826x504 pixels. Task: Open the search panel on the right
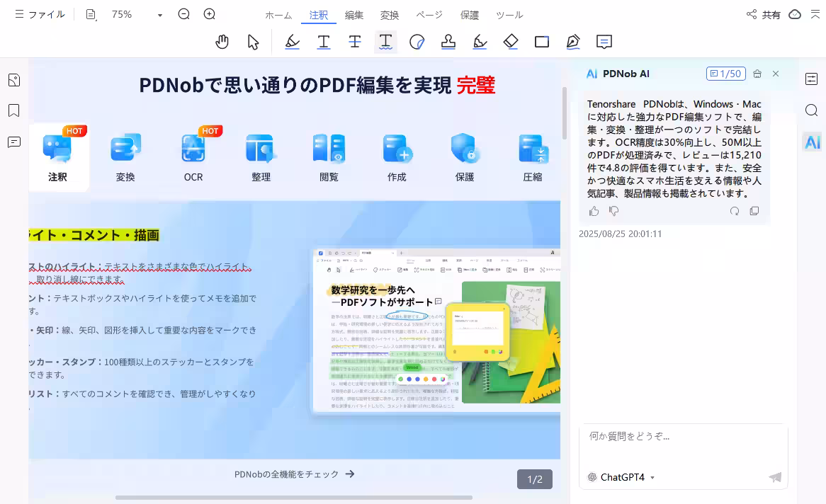[811, 110]
